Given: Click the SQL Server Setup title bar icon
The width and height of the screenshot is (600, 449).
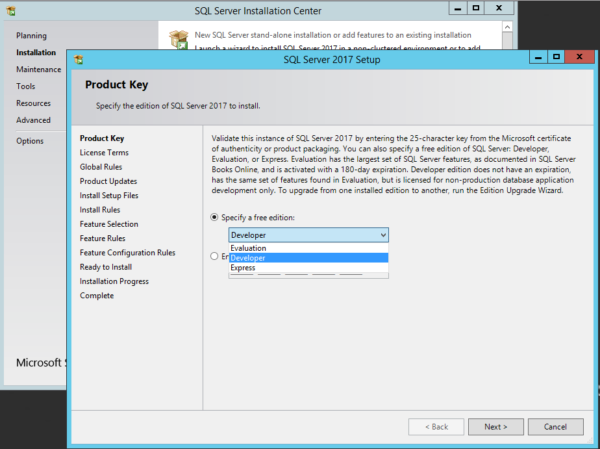Looking at the screenshot, I should pos(79,59).
